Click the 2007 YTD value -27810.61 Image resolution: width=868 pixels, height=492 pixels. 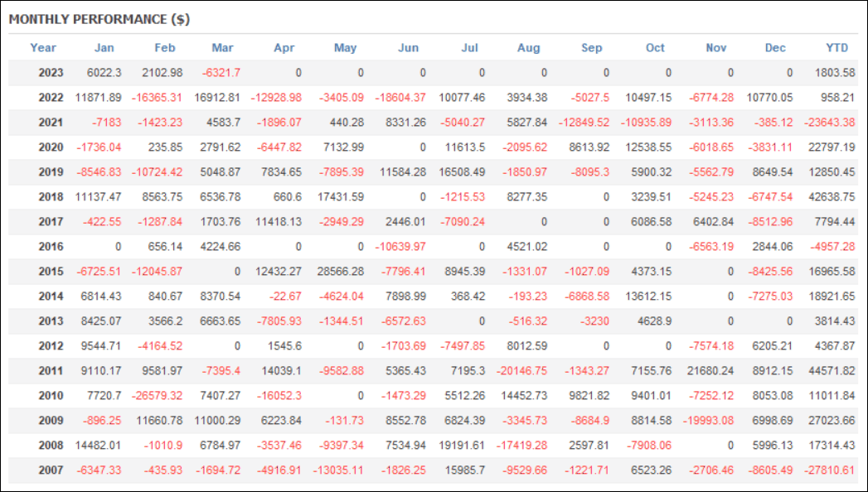(x=829, y=470)
